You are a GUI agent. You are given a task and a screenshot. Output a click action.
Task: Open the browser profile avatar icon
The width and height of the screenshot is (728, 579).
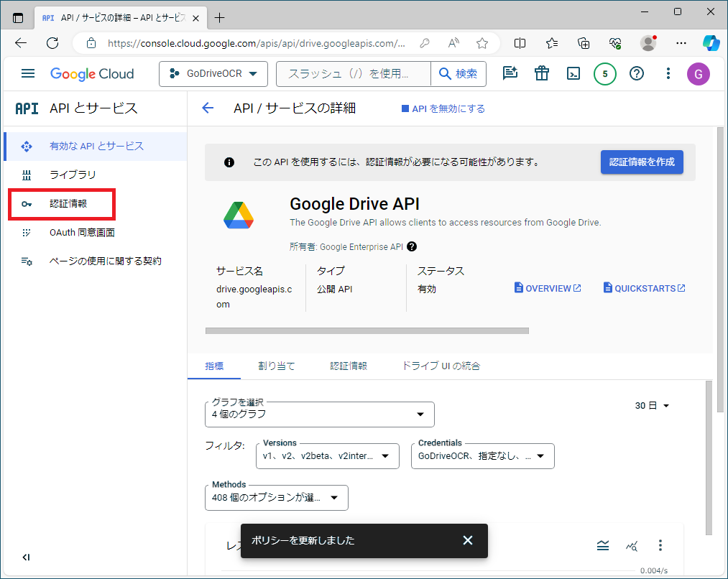tap(648, 43)
